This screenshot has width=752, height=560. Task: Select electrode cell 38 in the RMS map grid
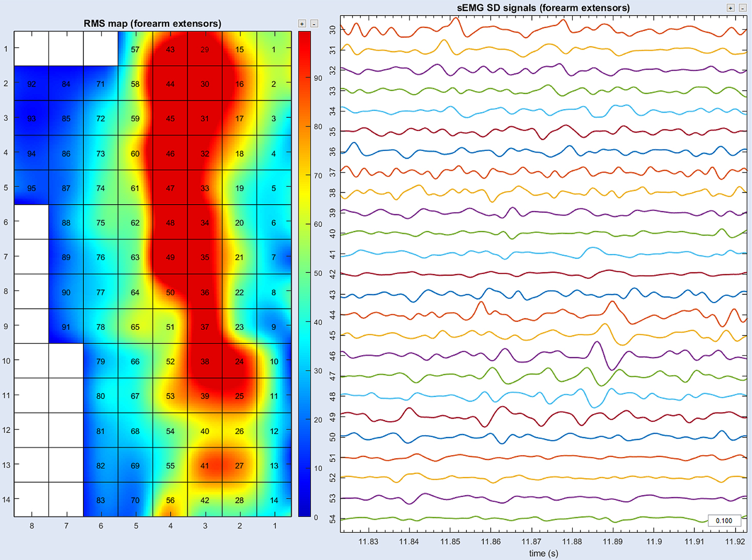click(205, 361)
